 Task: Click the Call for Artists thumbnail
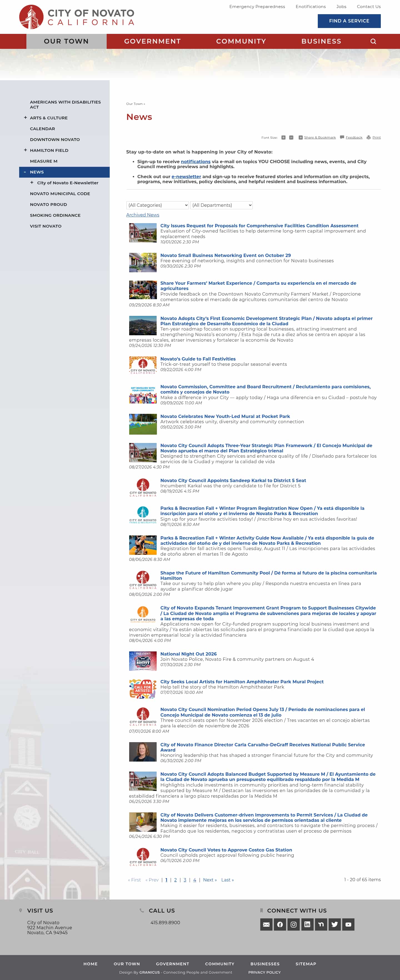coord(143,689)
